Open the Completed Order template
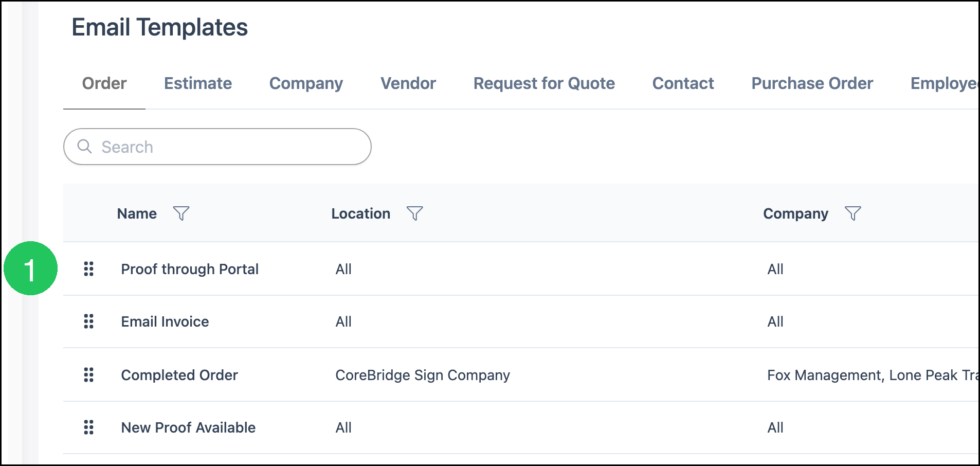 [x=179, y=375]
